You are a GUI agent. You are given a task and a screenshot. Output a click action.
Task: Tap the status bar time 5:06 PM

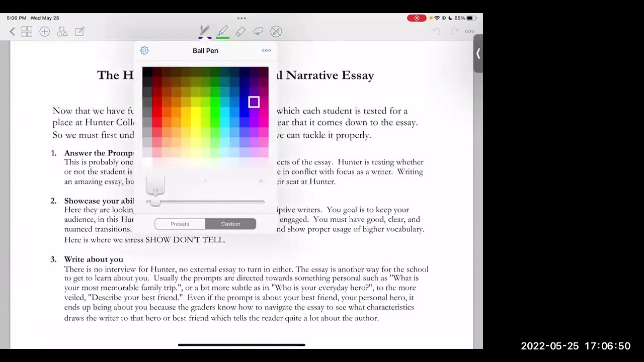tap(17, 18)
